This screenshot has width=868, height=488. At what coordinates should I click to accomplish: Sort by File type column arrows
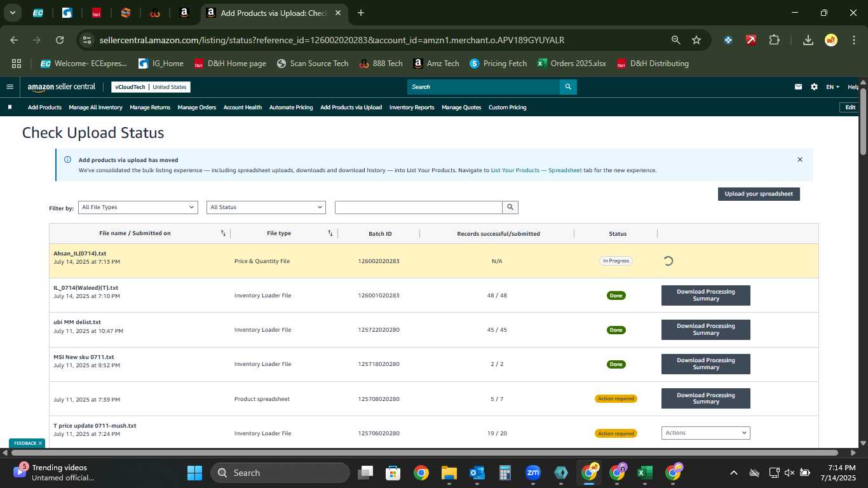[330, 233]
